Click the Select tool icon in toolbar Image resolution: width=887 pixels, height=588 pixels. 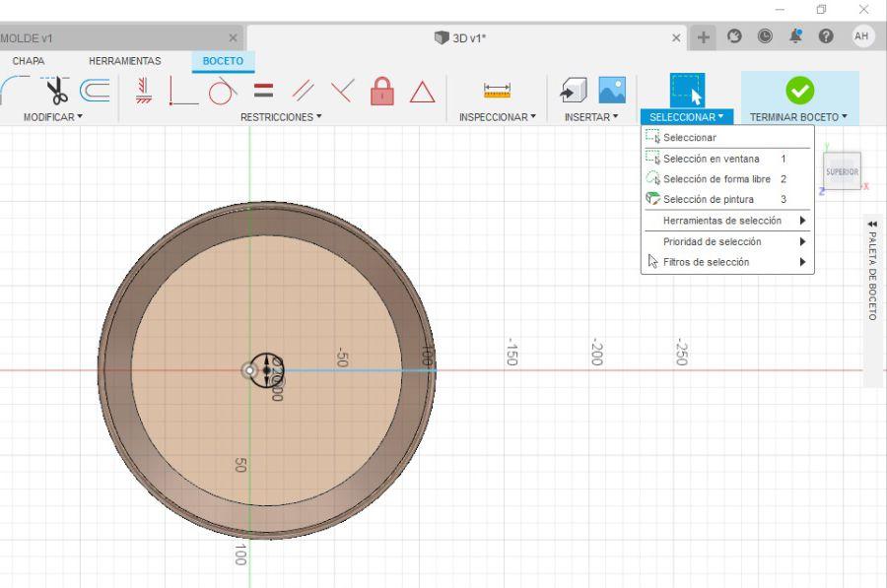click(x=687, y=90)
